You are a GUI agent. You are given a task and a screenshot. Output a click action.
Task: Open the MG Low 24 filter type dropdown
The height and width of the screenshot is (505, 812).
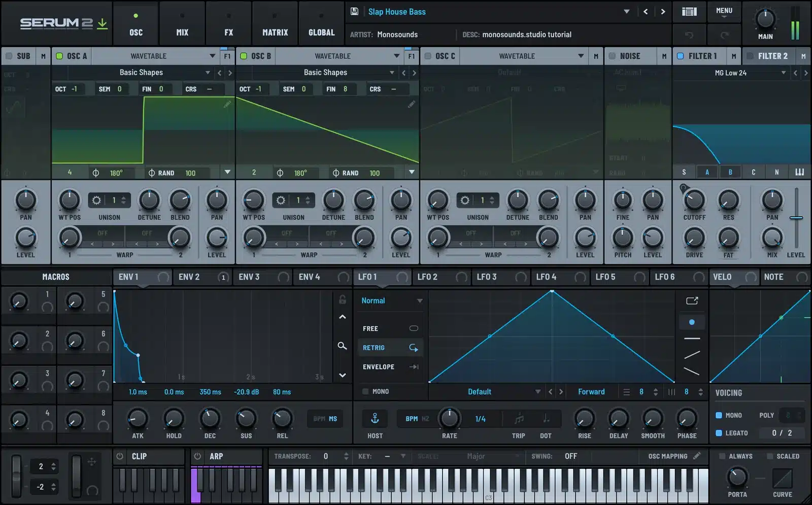[x=732, y=73]
